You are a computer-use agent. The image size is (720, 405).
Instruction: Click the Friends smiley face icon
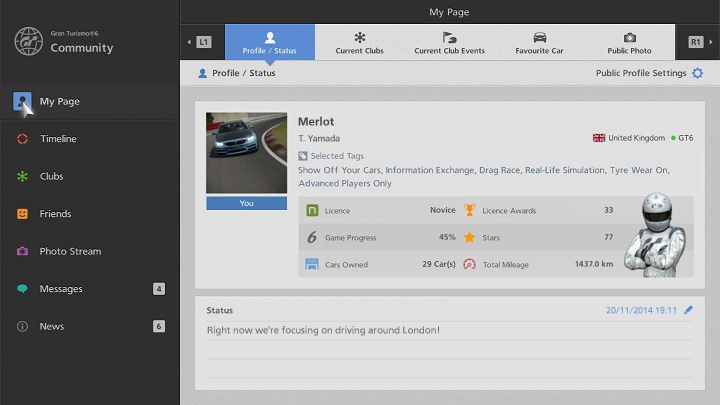click(22, 214)
